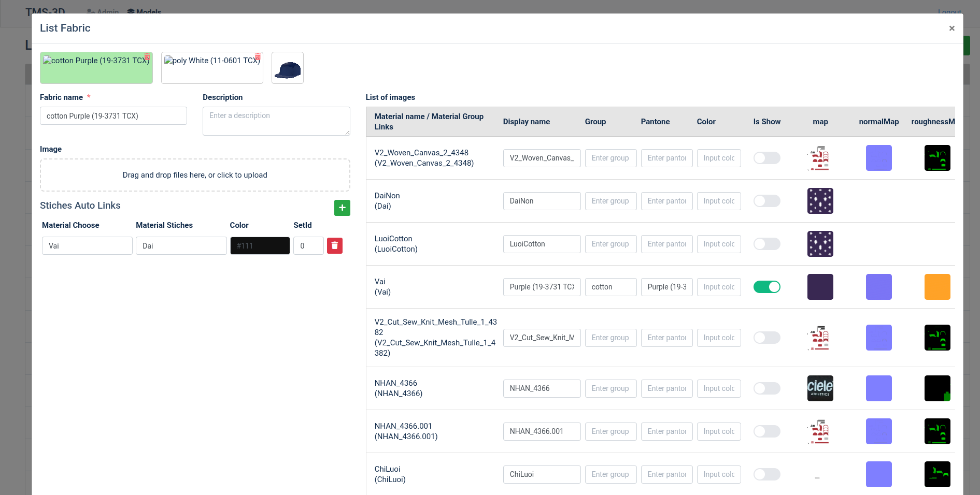Click the green add stitch link button

point(342,208)
